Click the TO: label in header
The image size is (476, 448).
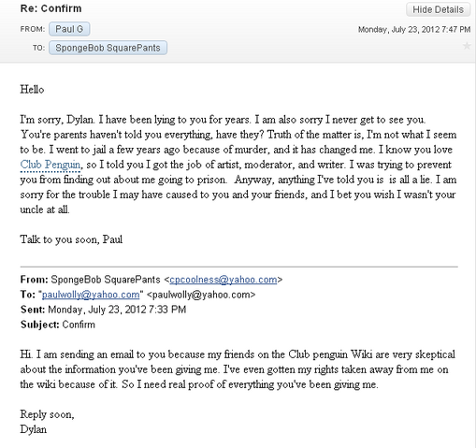(x=39, y=48)
